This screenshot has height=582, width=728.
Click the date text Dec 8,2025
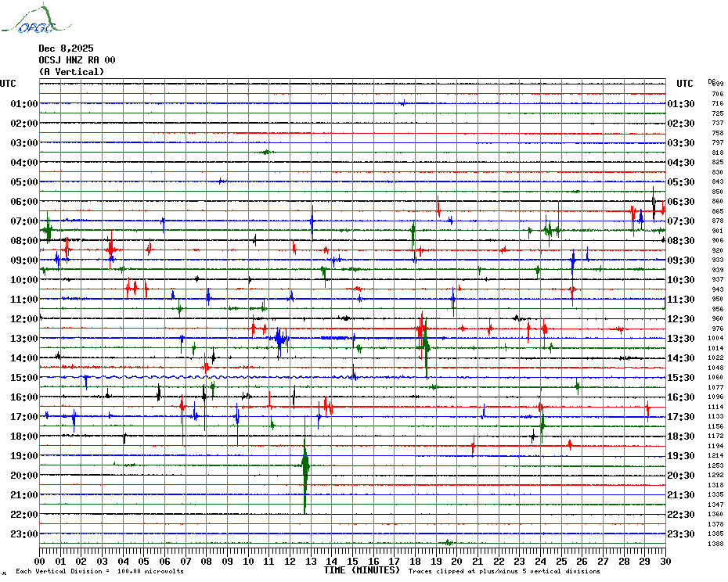coord(66,48)
